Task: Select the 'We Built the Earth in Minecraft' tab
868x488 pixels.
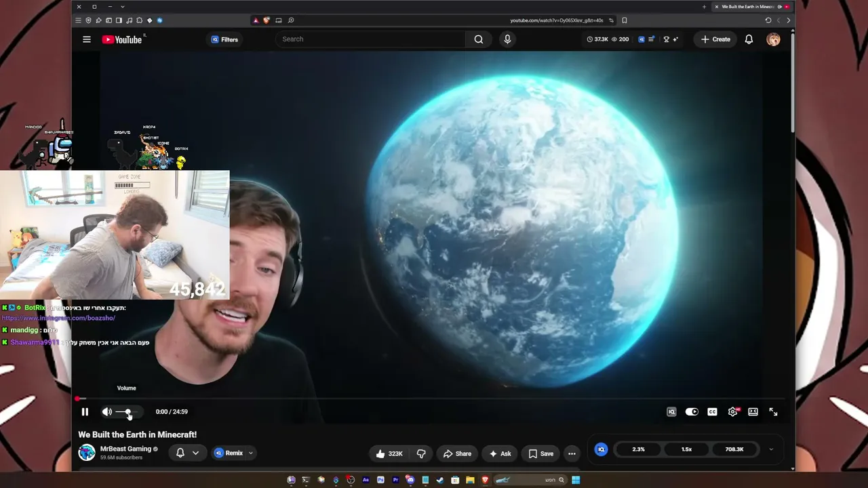Action: pyautogui.click(x=752, y=7)
